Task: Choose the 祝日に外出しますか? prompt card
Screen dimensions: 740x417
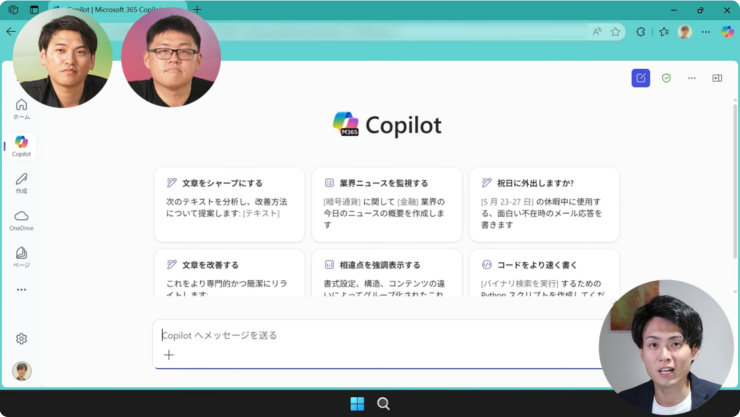Action: [x=544, y=205]
